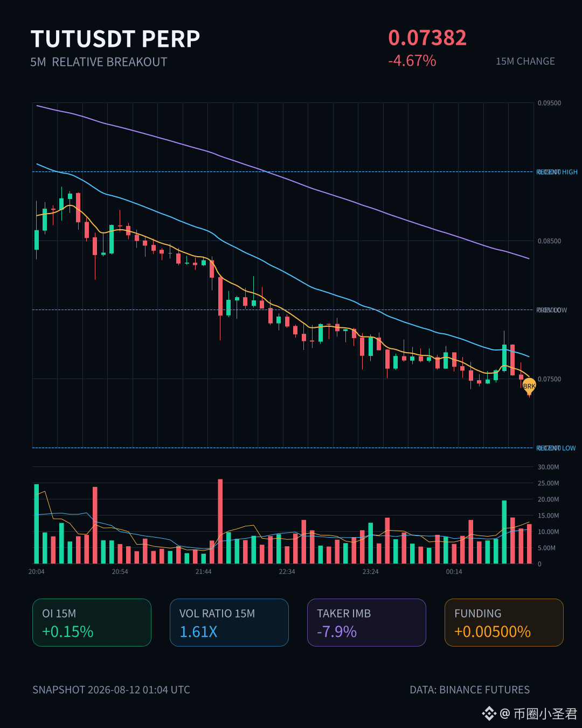Select the FUNDING card
Image resolution: width=582 pixels, height=728 pixels.
504,622
